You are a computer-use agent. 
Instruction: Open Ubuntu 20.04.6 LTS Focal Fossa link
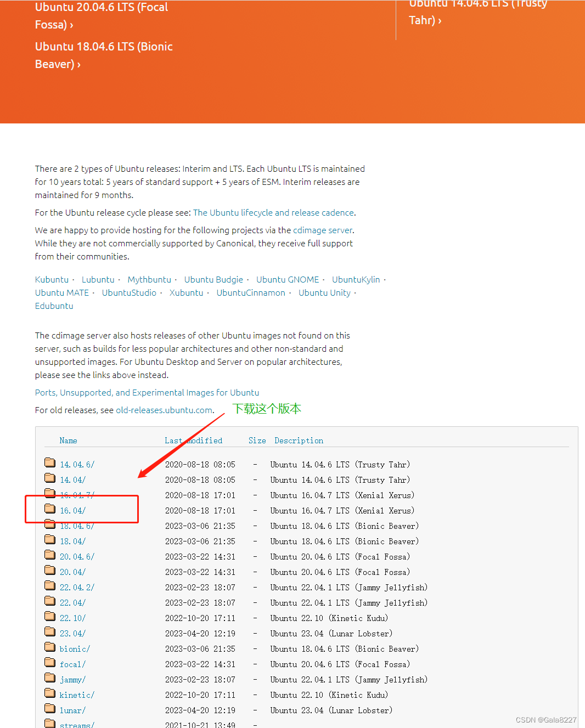(102, 16)
